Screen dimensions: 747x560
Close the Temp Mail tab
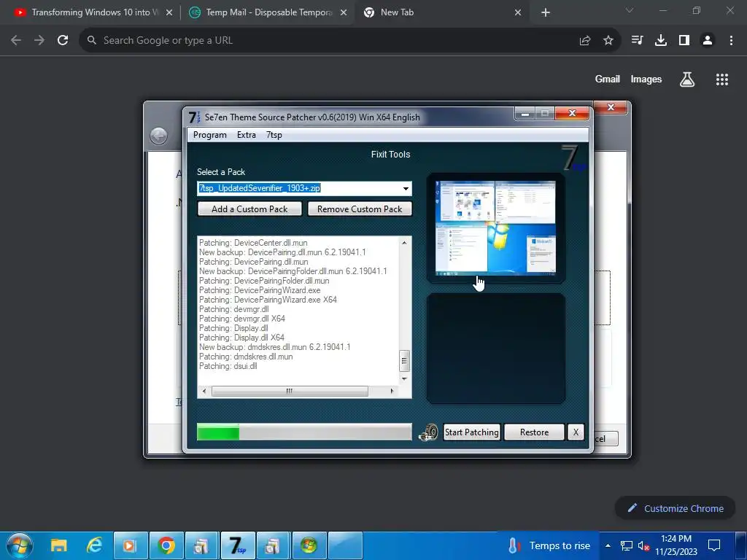344,13
